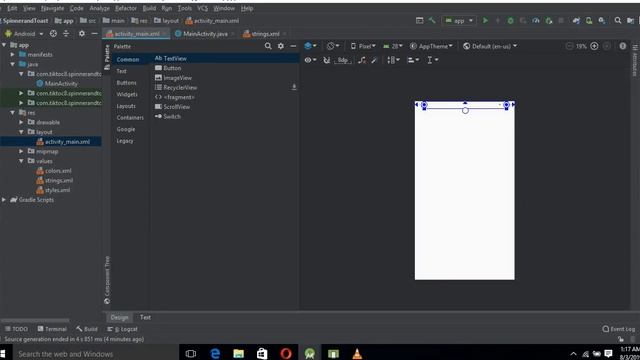Screen dimensions: 640x360
Task: Open the Pack dropdown
Action: click(393, 60)
